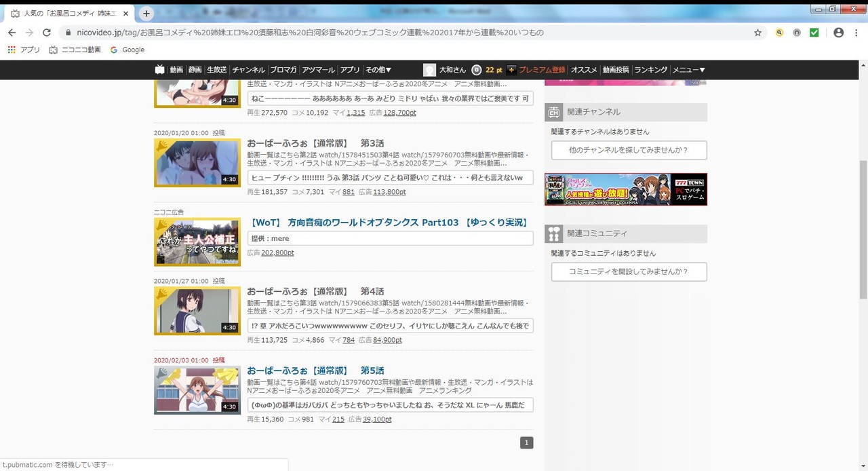Click コミュニティを開設してみませんか button

click(x=629, y=271)
